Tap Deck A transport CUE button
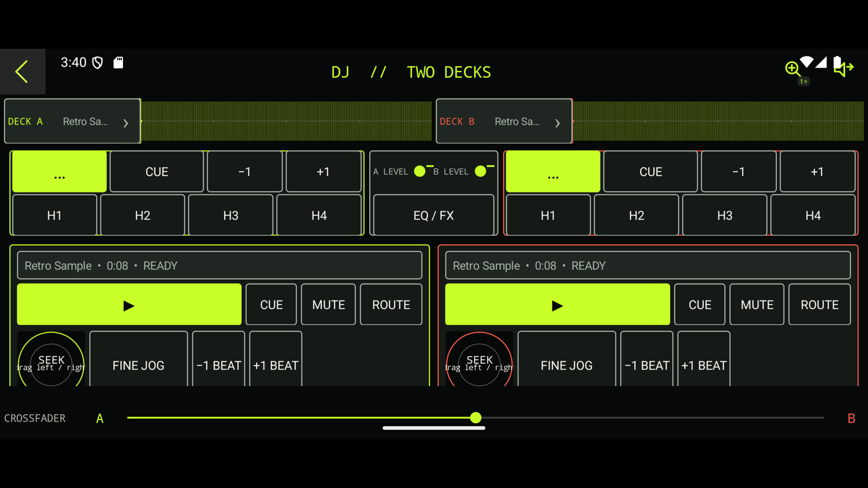 271,305
